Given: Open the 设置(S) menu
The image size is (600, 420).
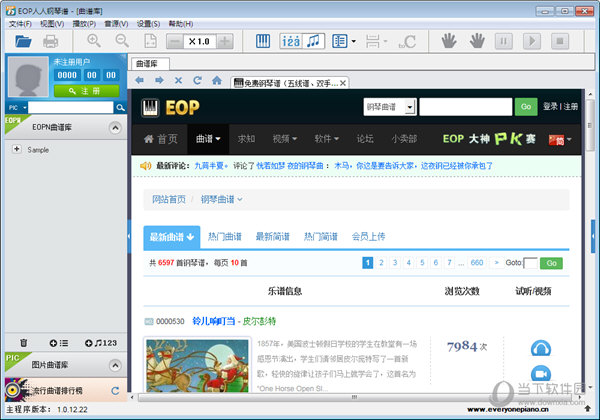Looking at the screenshot, I should (148, 24).
